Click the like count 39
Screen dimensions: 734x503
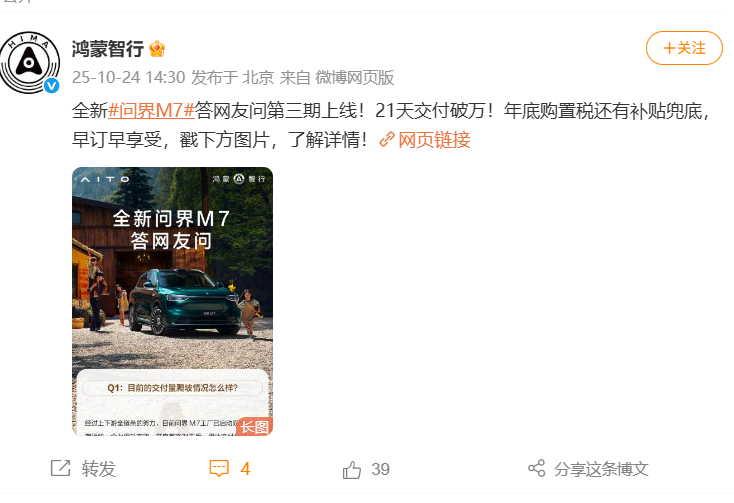click(380, 469)
